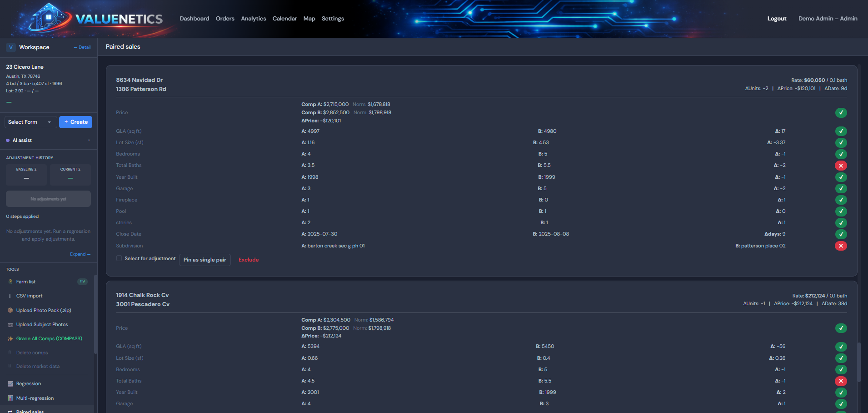Toggle green check on Fireplace row
This screenshot has width=868, height=413.
[841, 200]
